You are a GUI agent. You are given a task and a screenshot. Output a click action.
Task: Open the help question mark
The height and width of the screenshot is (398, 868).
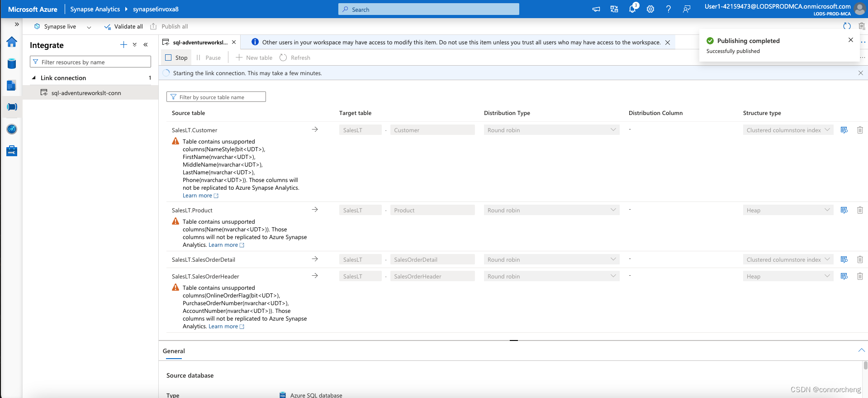[x=669, y=9]
